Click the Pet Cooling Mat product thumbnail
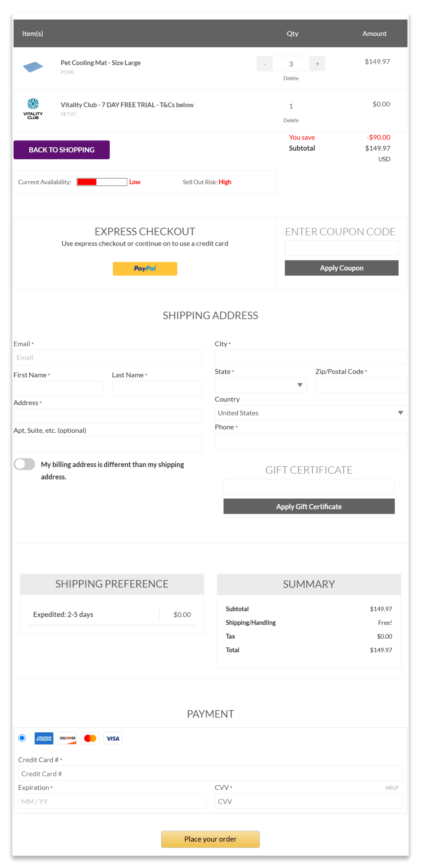The image size is (421, 868). 33,67
